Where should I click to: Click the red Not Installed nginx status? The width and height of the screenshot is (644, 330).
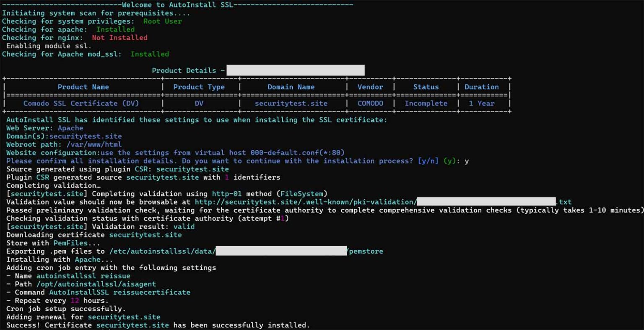click(x=119, y=38)
